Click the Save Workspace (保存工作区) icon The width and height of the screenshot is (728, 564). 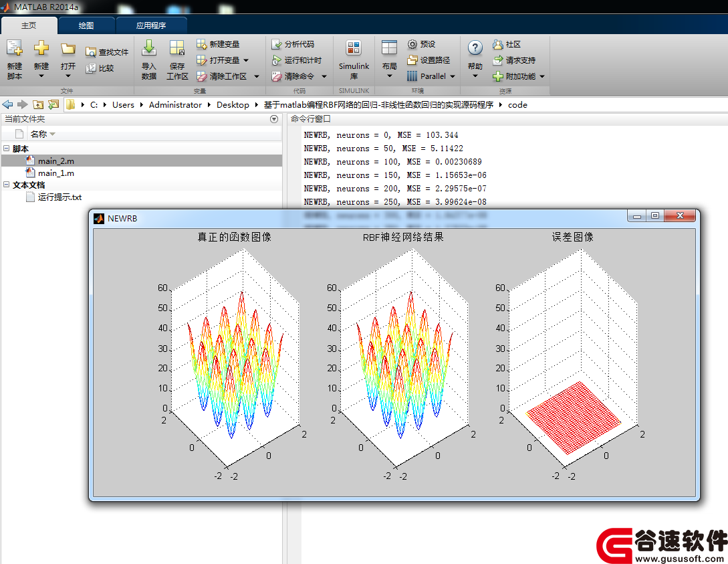tap(177, 48)
